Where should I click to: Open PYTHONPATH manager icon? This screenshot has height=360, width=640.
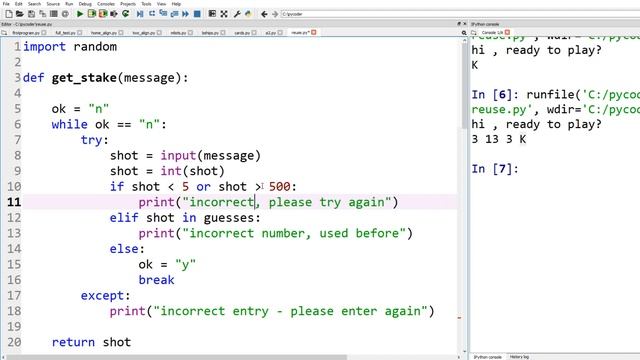248,14
